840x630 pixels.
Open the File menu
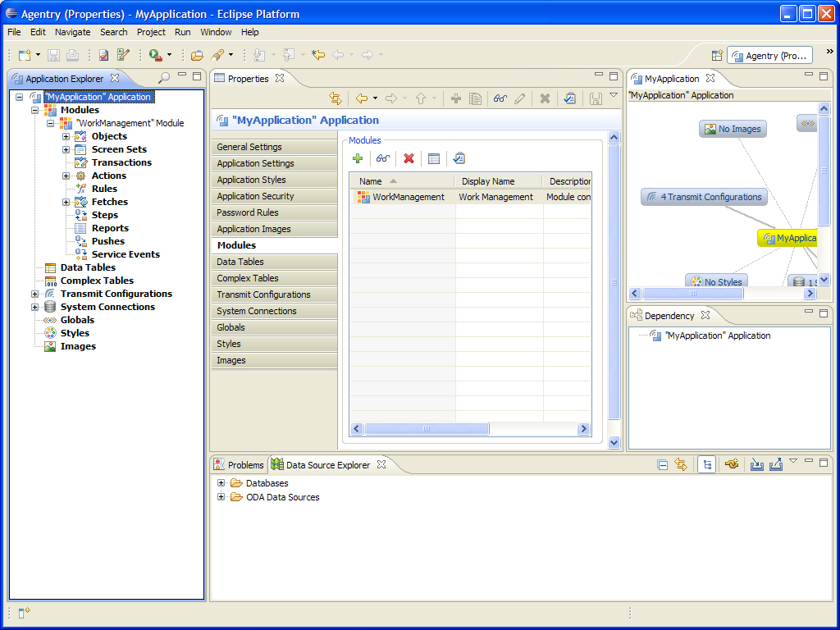pos(14,32)
